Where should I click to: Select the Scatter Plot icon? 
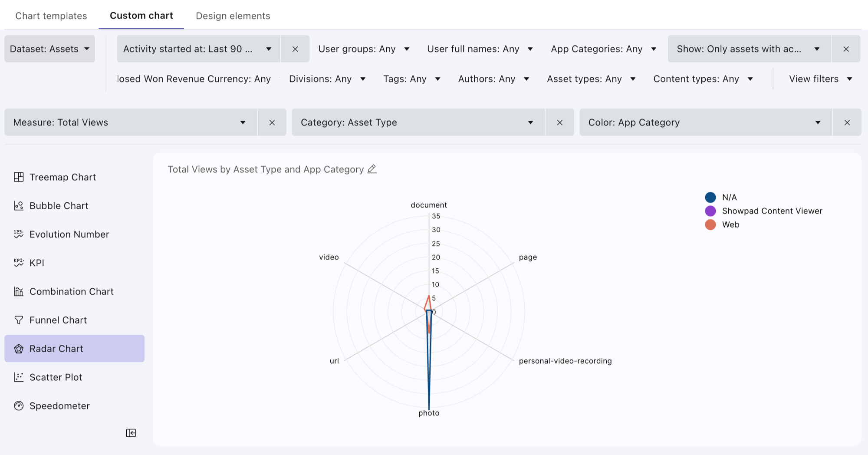click(19, 377)
